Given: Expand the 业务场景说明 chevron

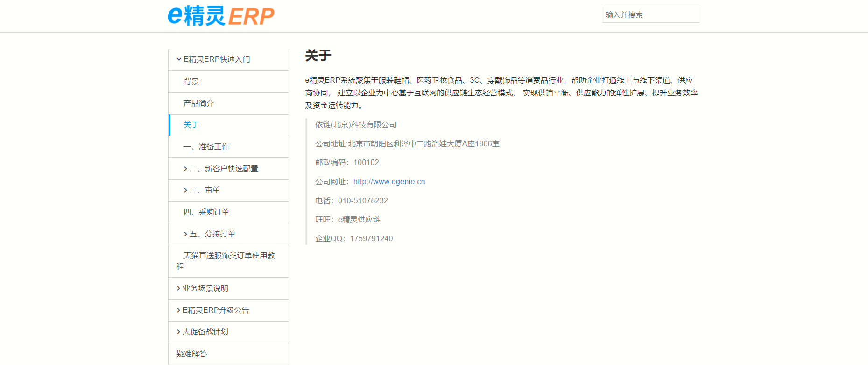Looking at the screenshot, I should pos(178,288).
